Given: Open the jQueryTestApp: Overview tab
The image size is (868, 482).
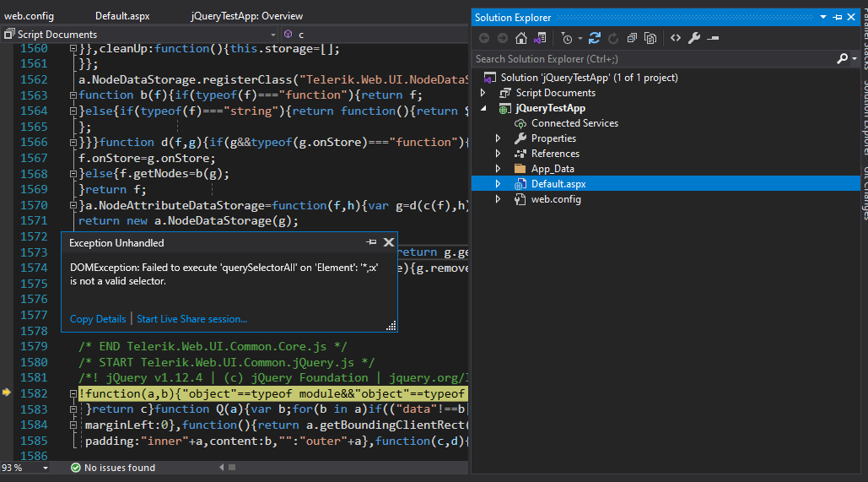Looking at the screenshot, I should 247,16.
